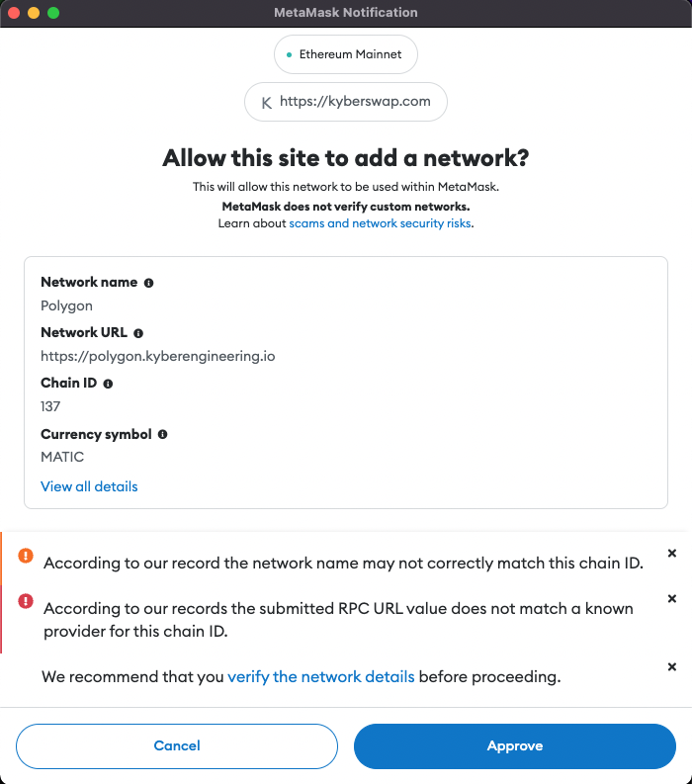Image resolution: width=692 pixels, height=784 pixels.
Task: Approve adding the Polygon network
Action: coord(514,746)
